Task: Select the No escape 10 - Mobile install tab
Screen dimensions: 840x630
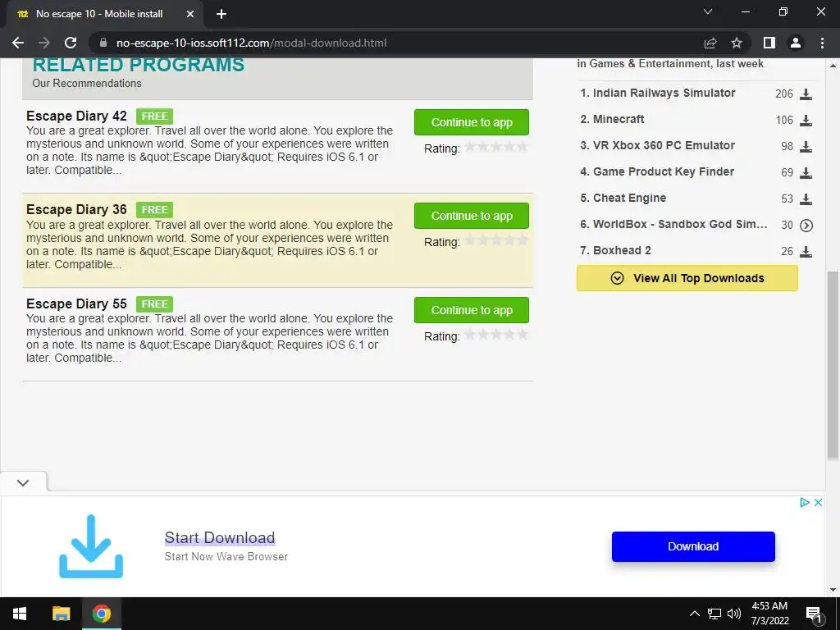Action: 105,15
